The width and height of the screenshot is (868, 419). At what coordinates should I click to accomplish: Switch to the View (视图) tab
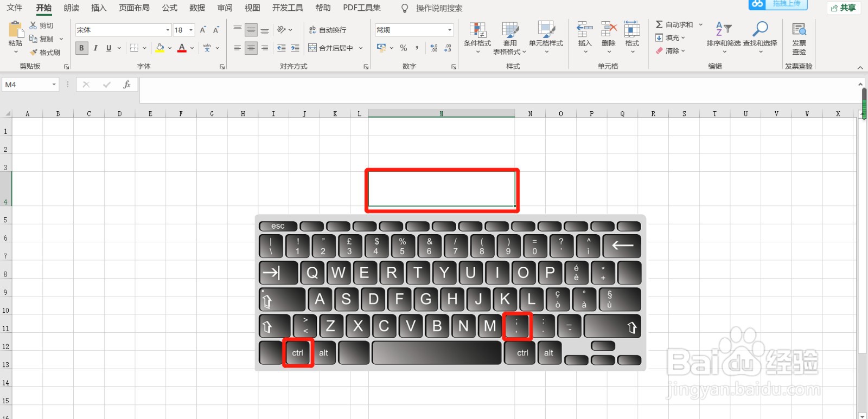(252, 8)
